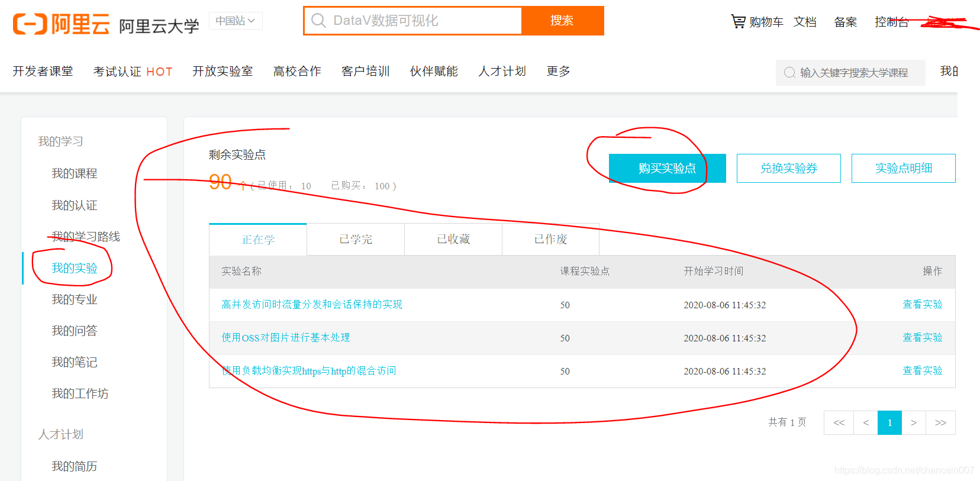Go to previous page with < button
980x481 pixels.
[866, 422]
